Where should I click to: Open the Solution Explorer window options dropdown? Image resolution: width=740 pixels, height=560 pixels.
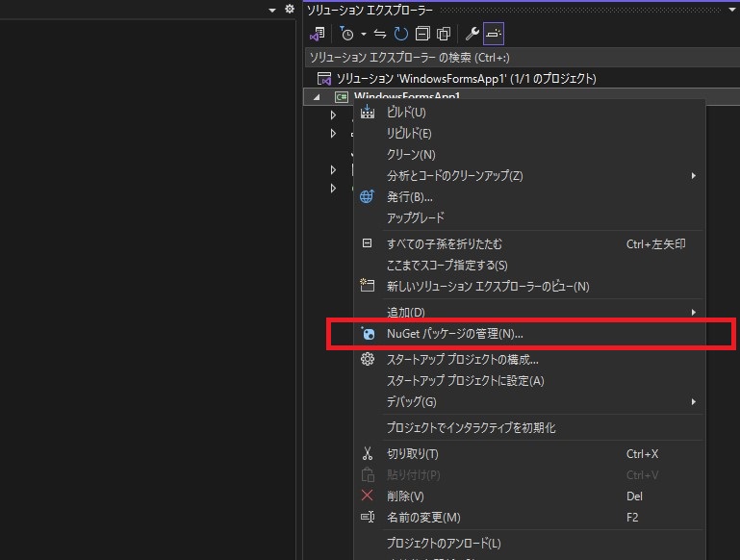click(732, 10)
